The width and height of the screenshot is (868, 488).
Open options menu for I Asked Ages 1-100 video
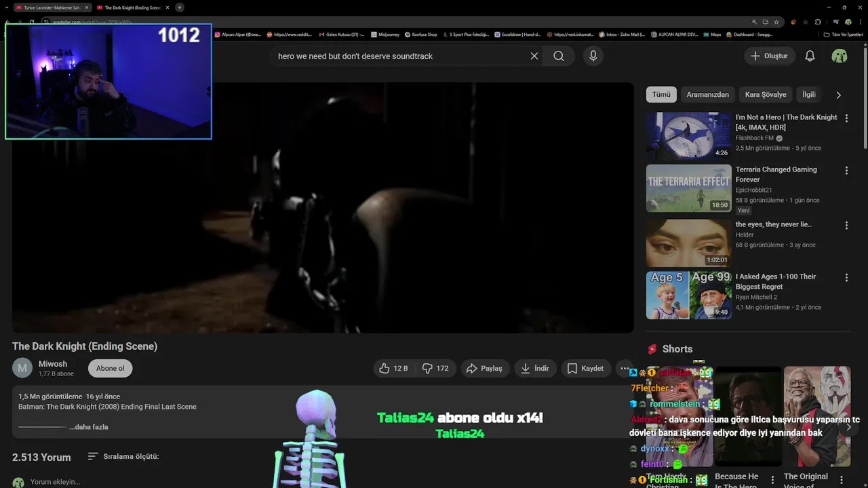coord(846,278)
